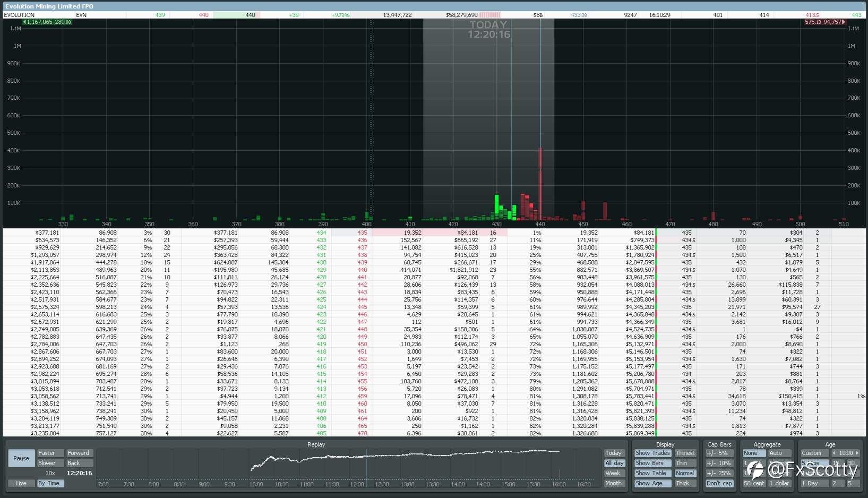
Task: Increase Age time with right arrow
Action: tap(857, 453)
